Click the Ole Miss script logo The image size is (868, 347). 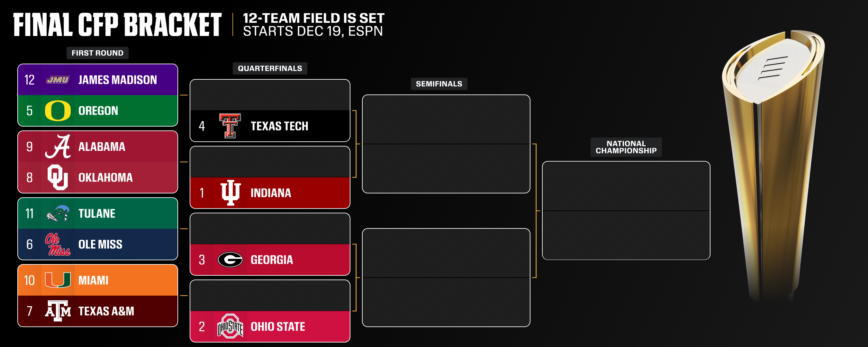(x=58, y=244)
